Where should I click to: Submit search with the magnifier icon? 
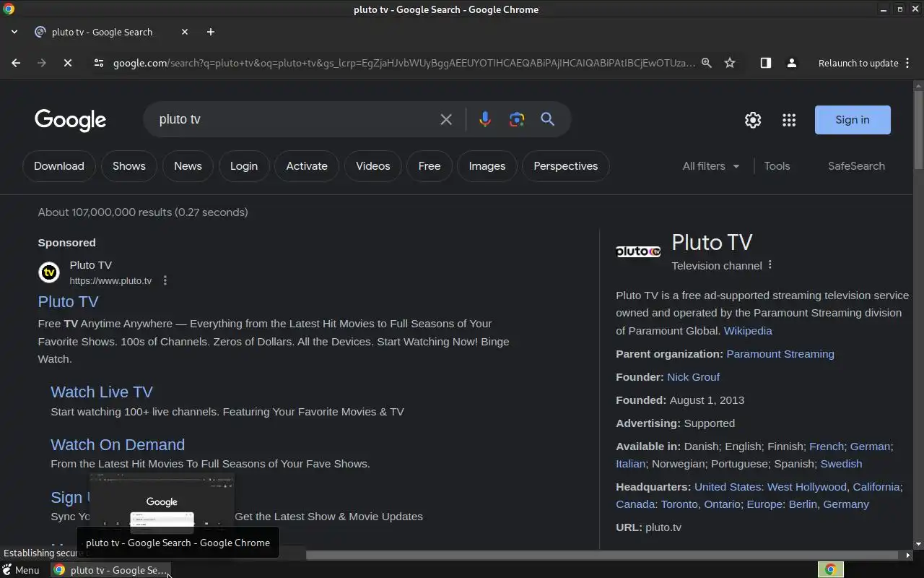[x=548, y=119]
